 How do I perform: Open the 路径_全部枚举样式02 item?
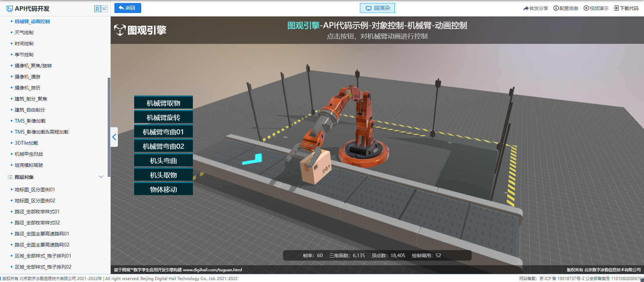point(37,223)
